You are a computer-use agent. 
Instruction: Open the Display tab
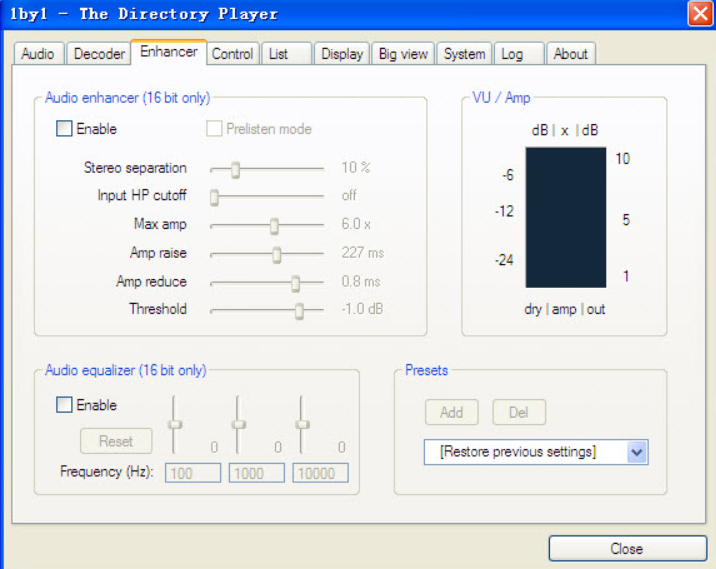(342, 54)
